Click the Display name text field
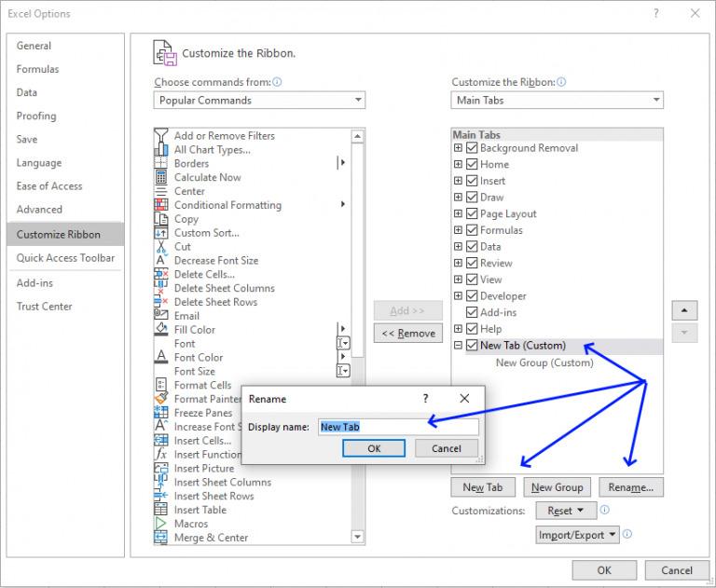Screen dimensions: 716x588 (398, 427)
